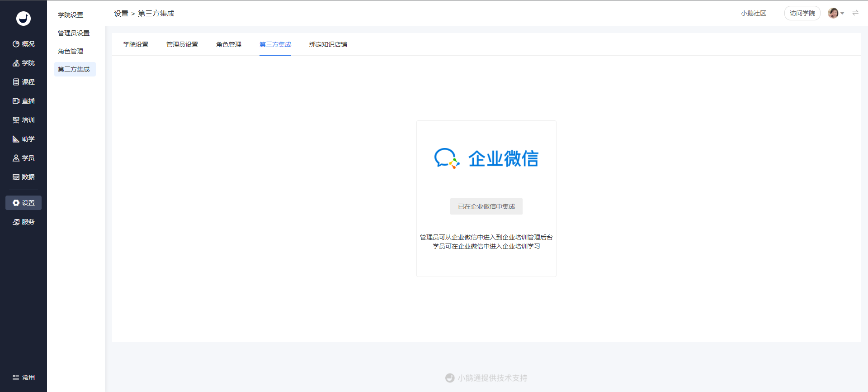
Task: Open 服务 services section
Action: [x=24, y=222]
